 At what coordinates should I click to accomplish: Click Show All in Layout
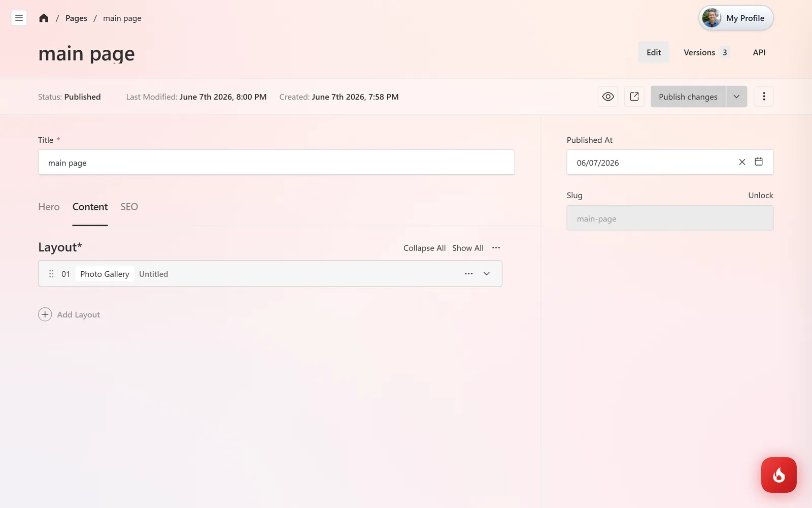pyautogui.click(x=467, y=248)
